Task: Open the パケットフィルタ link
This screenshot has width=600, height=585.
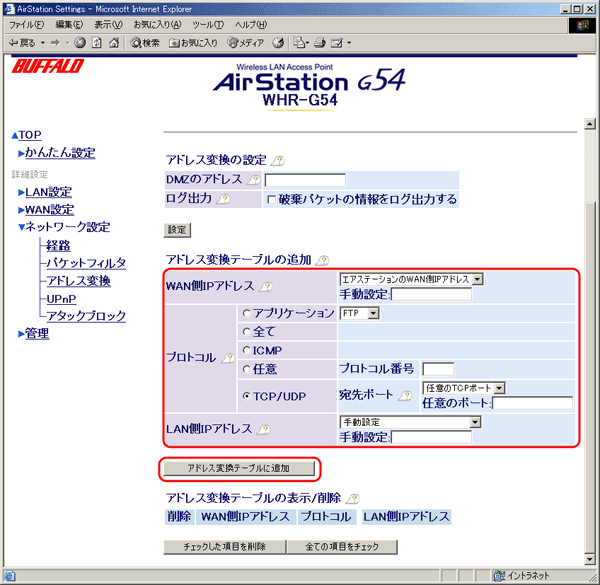Action: [86, 263]
